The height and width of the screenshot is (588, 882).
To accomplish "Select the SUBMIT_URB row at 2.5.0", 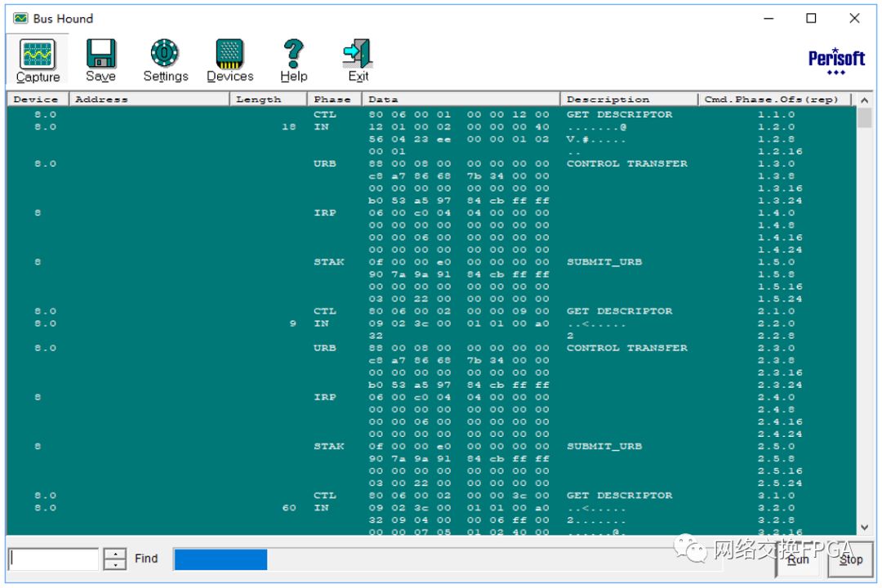I will (x=431, y=447).
